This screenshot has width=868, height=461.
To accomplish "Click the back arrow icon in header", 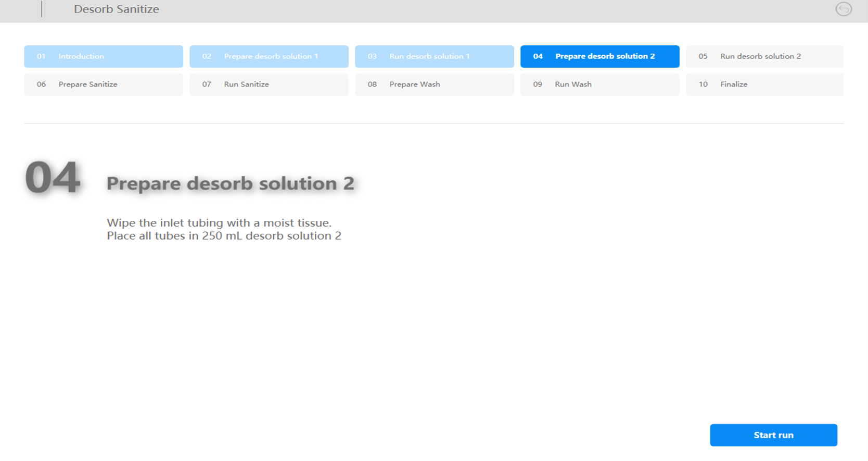I will click(x=843, y=9).
